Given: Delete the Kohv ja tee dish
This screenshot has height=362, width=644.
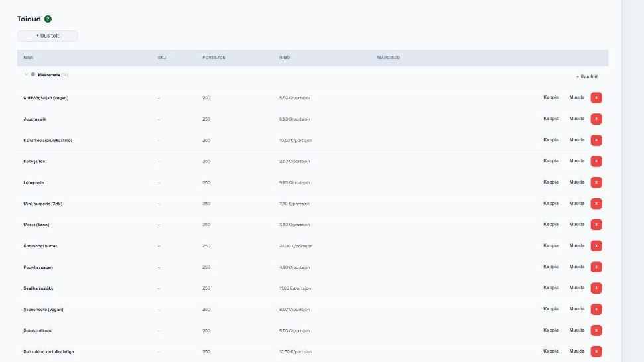Looking at the screenshot, I should [x=596, y=161].
